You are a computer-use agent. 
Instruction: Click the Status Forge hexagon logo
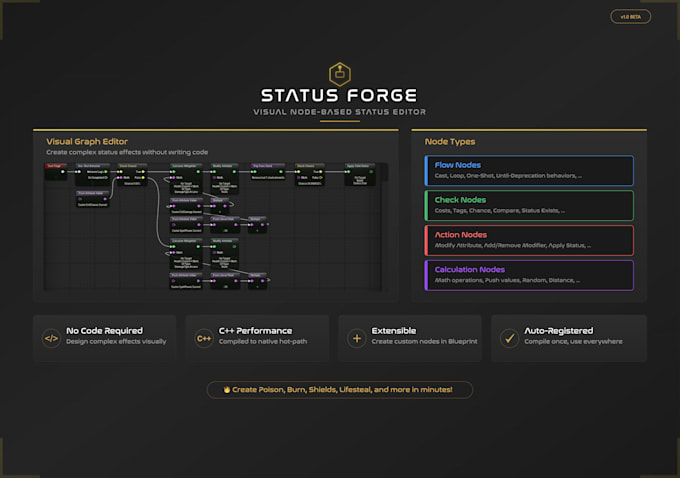pyautogui.click(x=340, y=74)
